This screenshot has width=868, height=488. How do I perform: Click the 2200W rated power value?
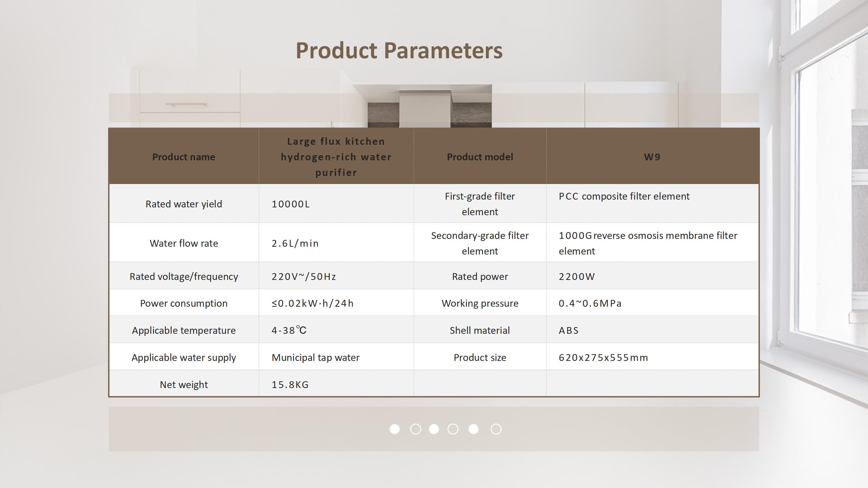(576, 277)
